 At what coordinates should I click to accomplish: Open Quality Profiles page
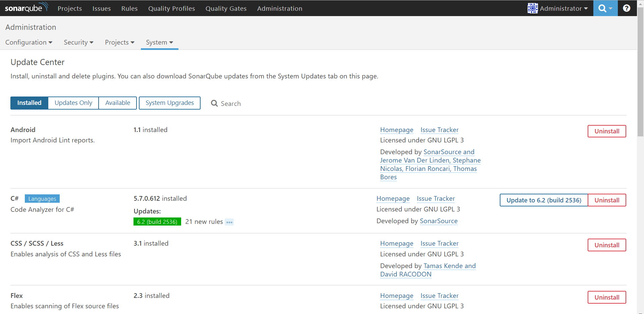(x=172, y=8)
